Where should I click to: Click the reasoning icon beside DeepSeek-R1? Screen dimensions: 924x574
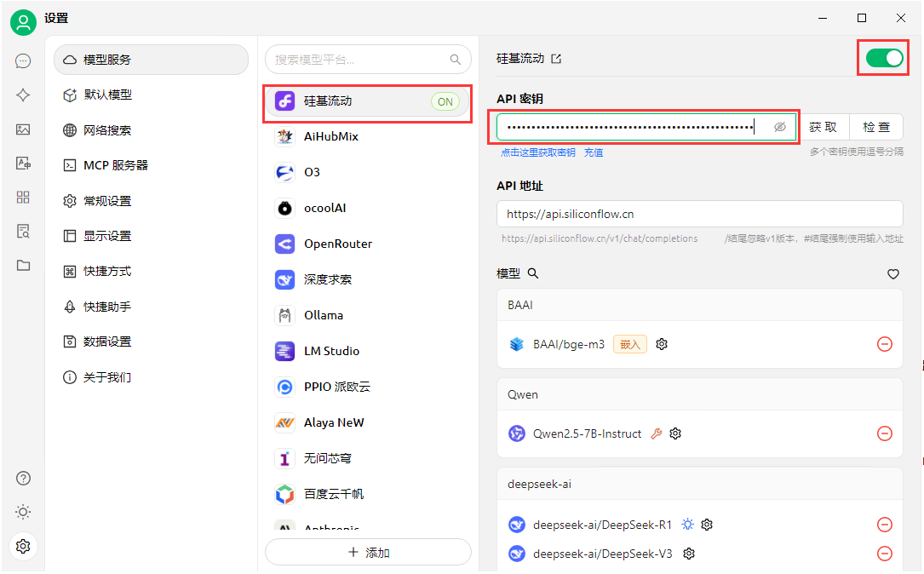click(687, 525)
